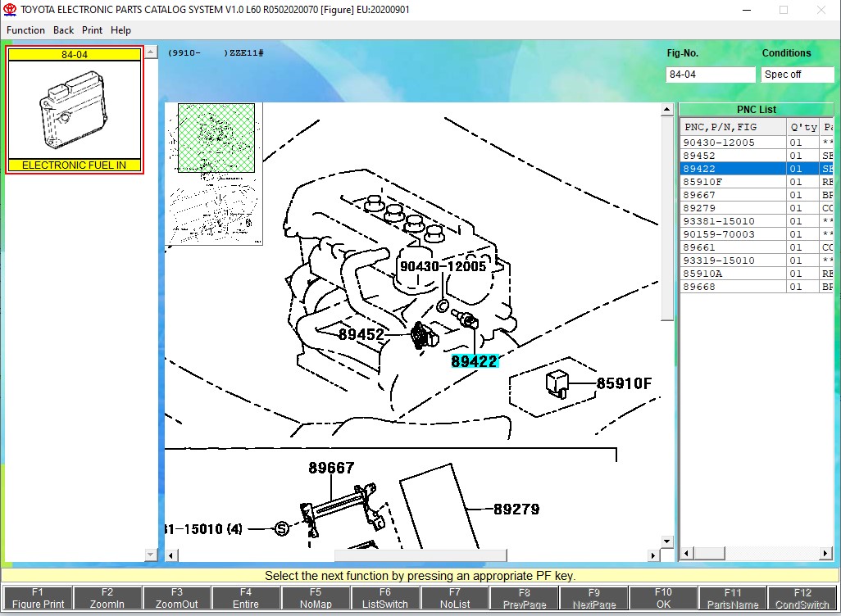Click part number 90430-12005 in diagram

443,266
